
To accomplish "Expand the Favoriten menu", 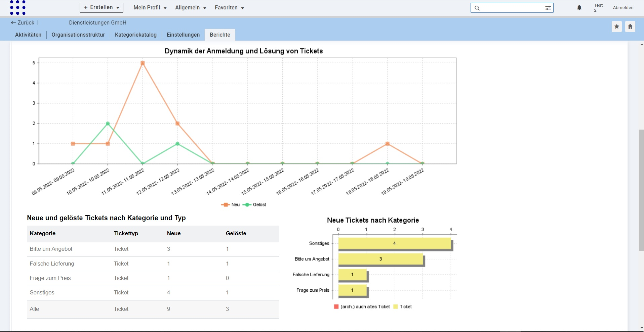I will pyautogui.click(x=229, y=7).
